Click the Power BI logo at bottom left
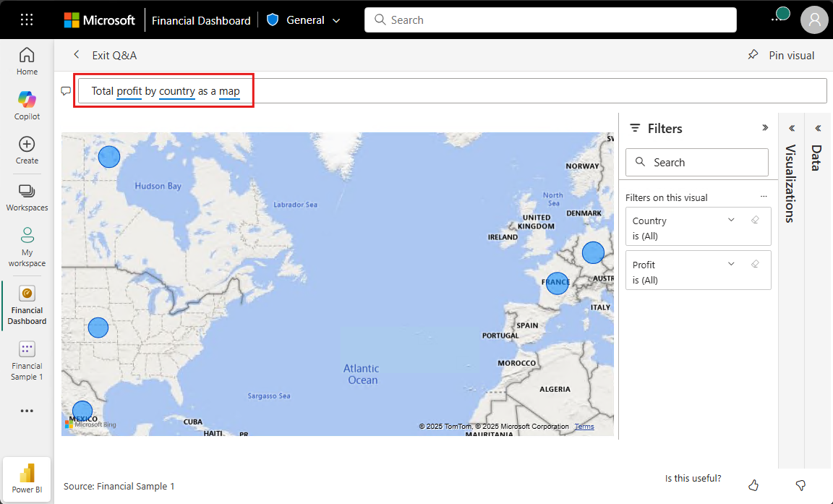 [x=27, y=479]
